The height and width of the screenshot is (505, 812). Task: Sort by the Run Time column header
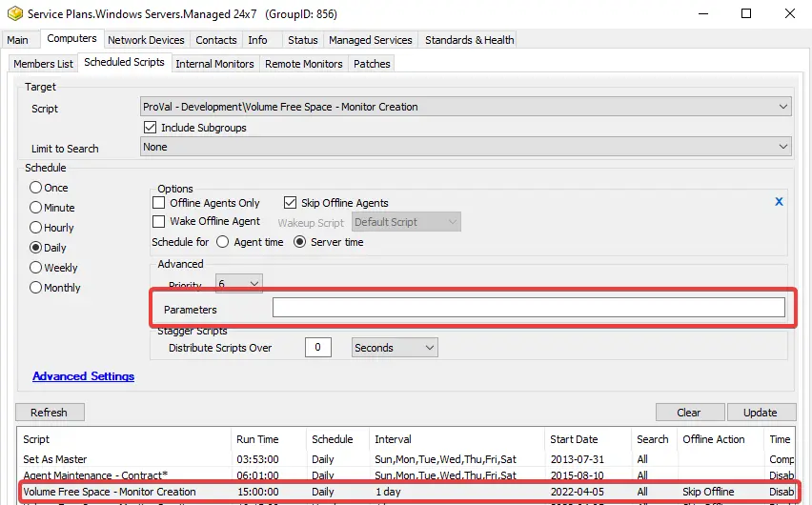[269, 439]
